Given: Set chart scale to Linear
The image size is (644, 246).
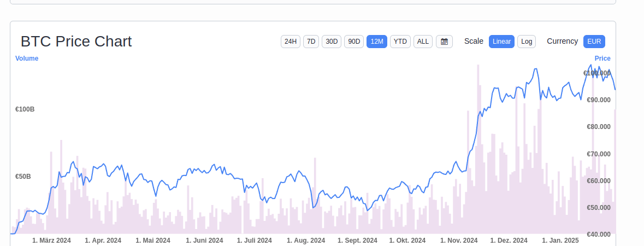Looking at the screenshot, I should click(x=501, y=42).
